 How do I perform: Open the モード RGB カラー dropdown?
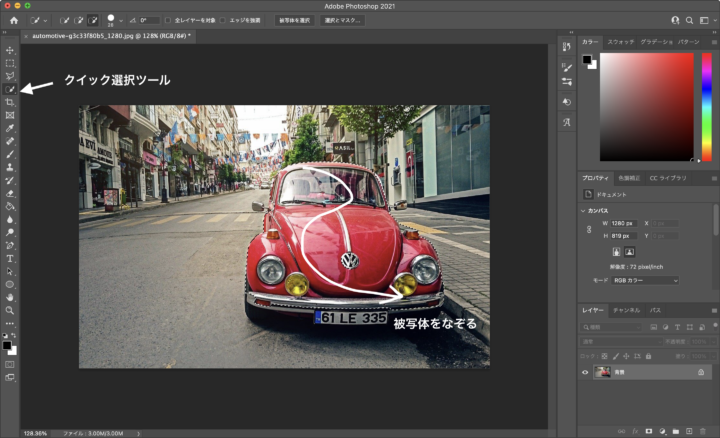point(645,281)
